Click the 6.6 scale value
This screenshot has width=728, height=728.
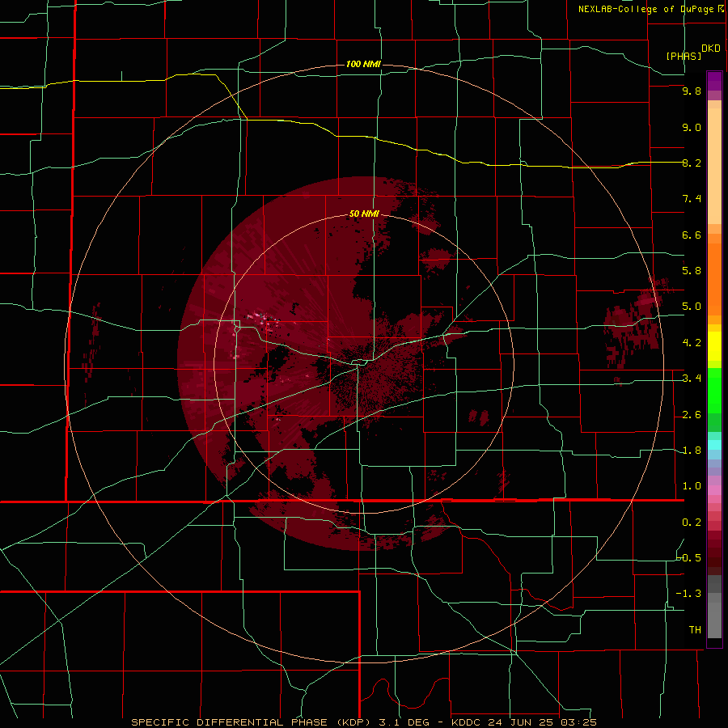click(692, 235)
